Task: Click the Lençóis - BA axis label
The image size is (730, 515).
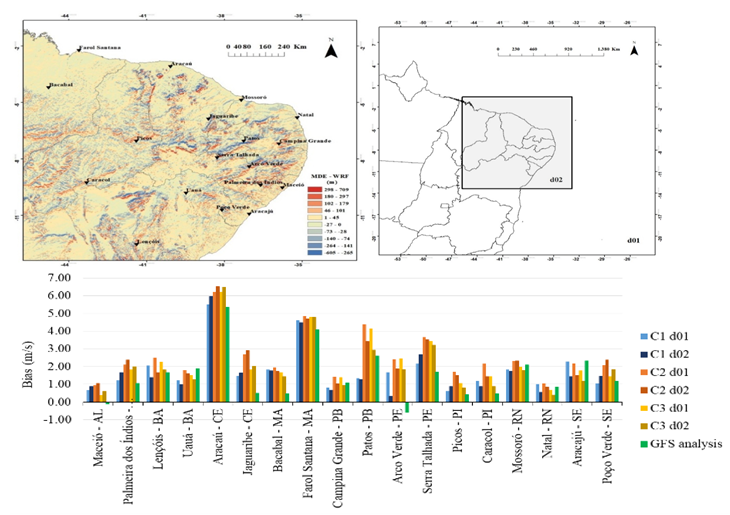Action: tap(158, 440)
